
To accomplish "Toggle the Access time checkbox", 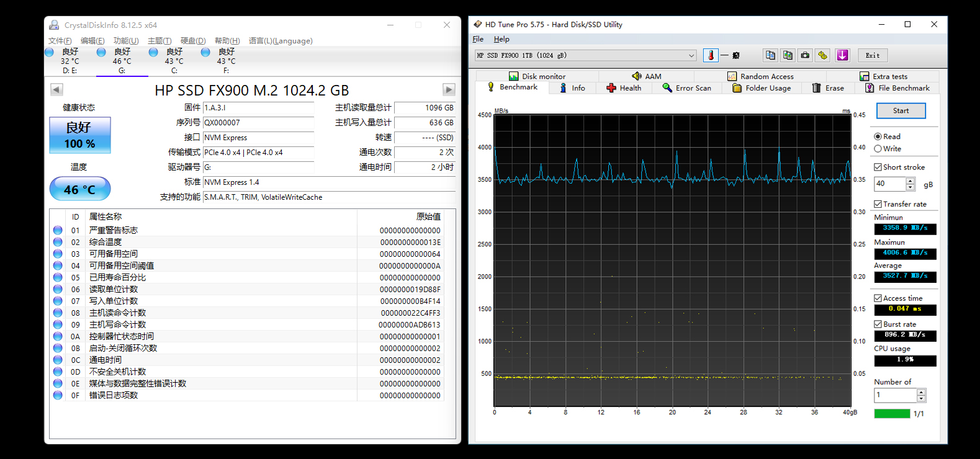I will pos(878,298).
